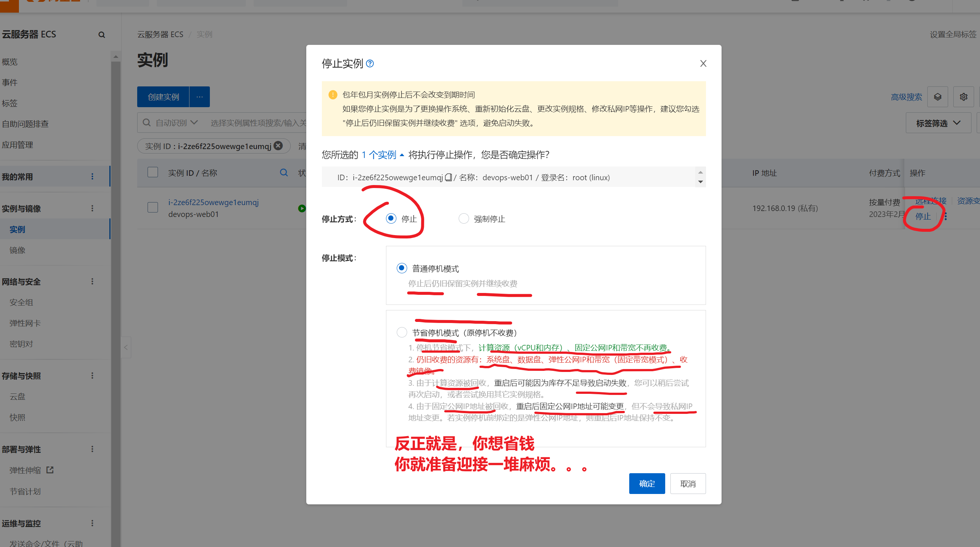The image size is (980, 547).
Task: Open the three-dot menu beside 我的常用
Action: coord(92,177)
